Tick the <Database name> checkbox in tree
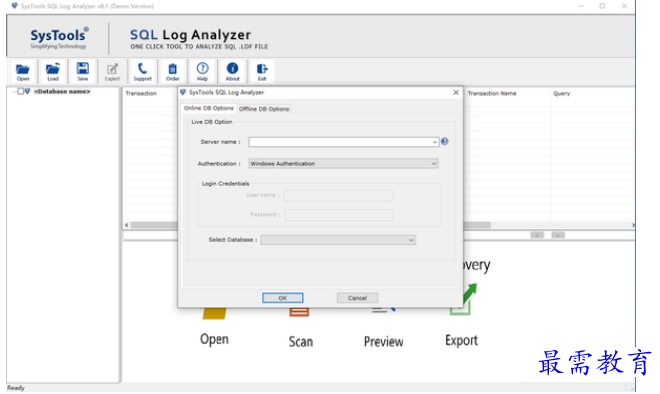Image resolution: width=660 pixels, height=394 pixels. 20,91
